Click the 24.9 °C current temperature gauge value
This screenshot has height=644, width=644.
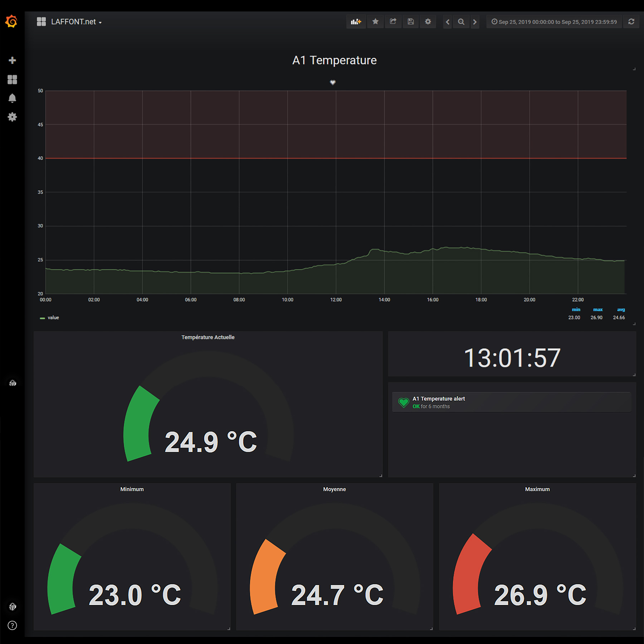[x=211, y=442]
